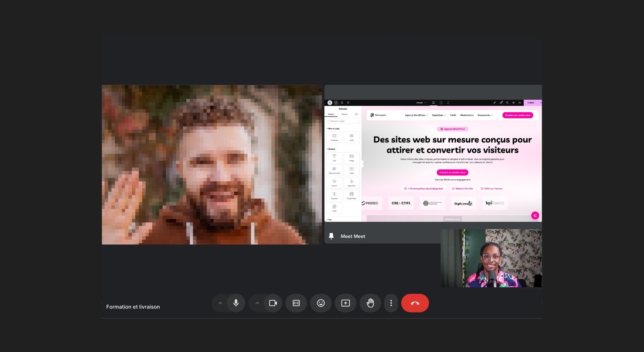Select the Image widget in the panel

tap(351, 157)
